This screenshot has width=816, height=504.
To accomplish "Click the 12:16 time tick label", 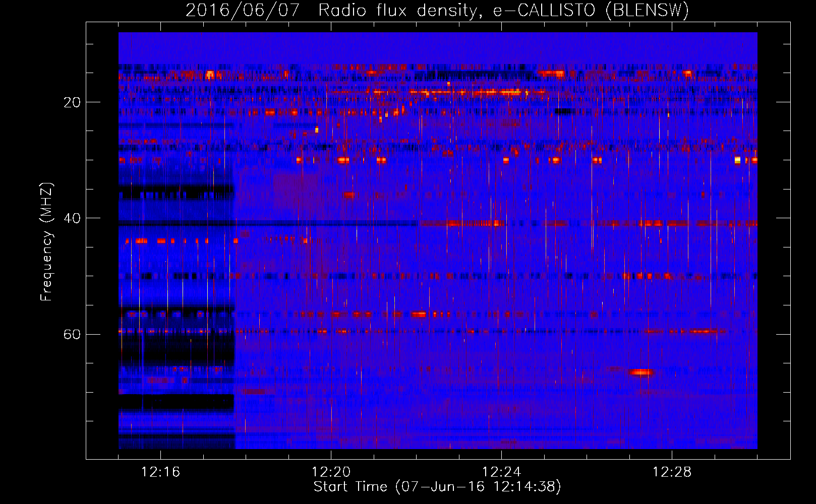I will point(160,472).
